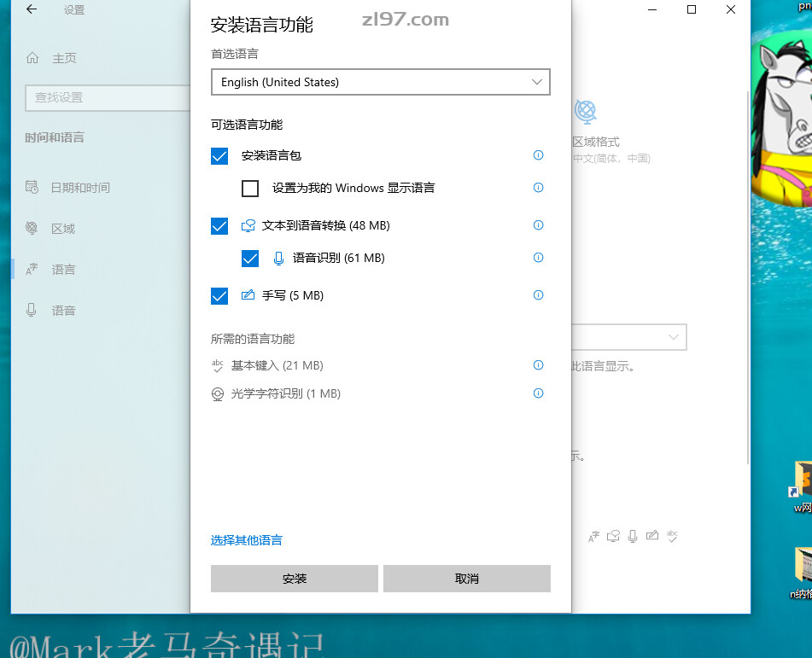Click the abc icon beside 基本键入
This screenshot has height=658, width=812.
coord(218,366)
